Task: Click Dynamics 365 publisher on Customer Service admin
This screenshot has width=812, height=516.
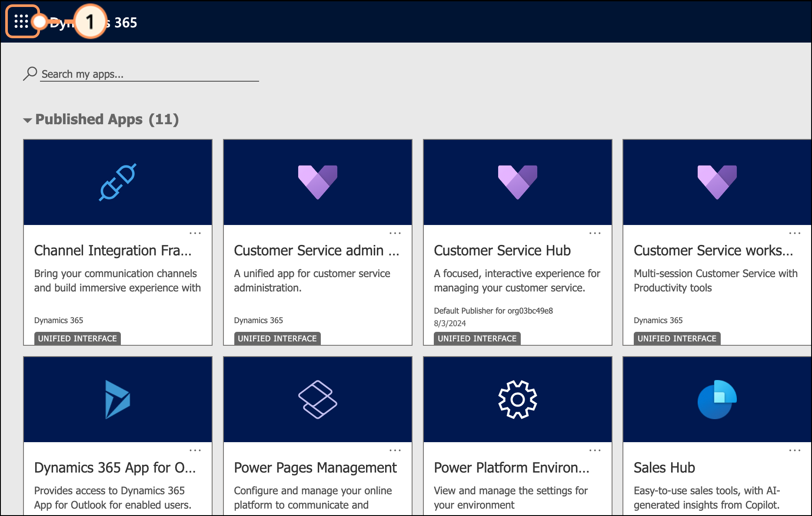Action: (x=259, y=321)
